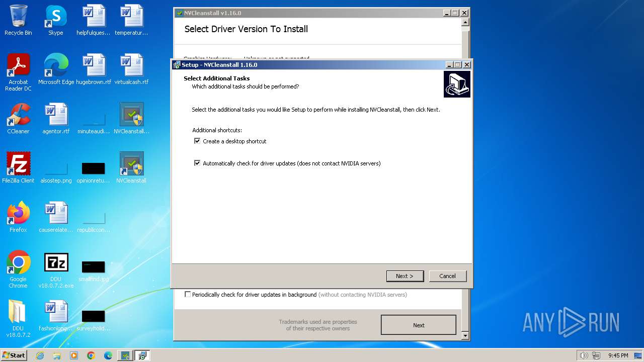Open hugebrown.rtf file icon
Screen dimensions: 644x362
click(x=94, y=69)
